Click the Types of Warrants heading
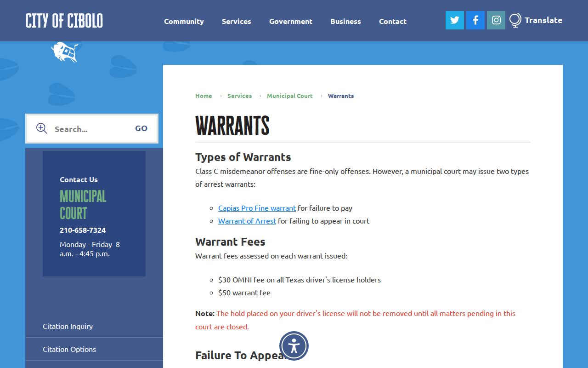 (243, 157)
